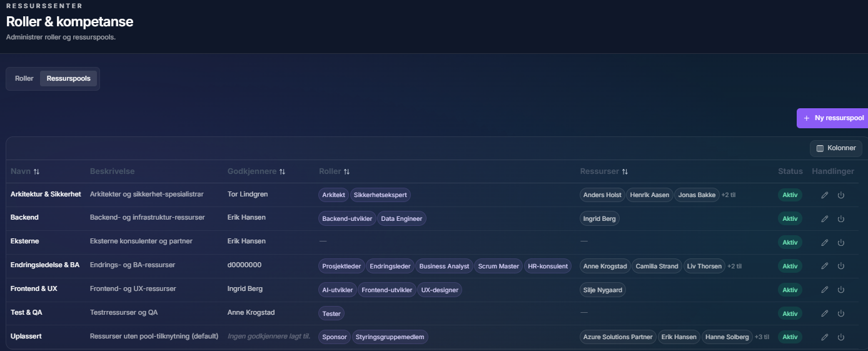Click power icon for Eksterne pool
868x351 pixels.
coord(841,243)
